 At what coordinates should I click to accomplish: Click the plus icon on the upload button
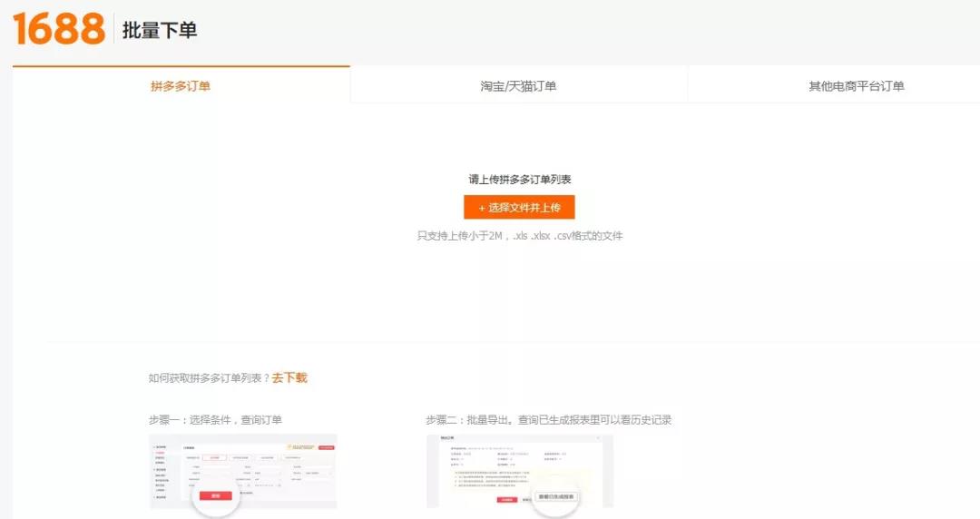click(x=482, y=208)
